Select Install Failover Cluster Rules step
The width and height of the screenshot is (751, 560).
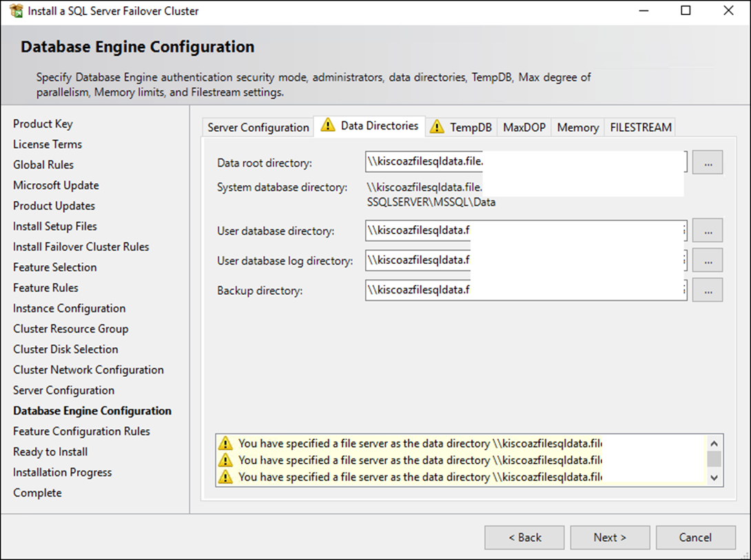coord(81,247)
